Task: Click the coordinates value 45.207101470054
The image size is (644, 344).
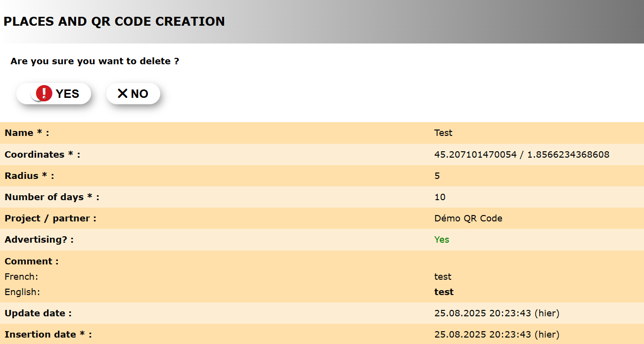Action: click(x=475, y=155)
